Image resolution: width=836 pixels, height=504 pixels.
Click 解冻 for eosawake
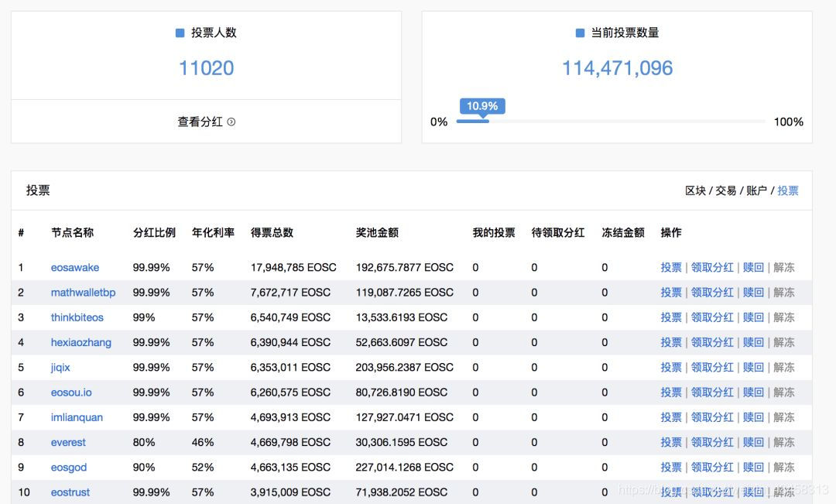[x=783, y=267]
